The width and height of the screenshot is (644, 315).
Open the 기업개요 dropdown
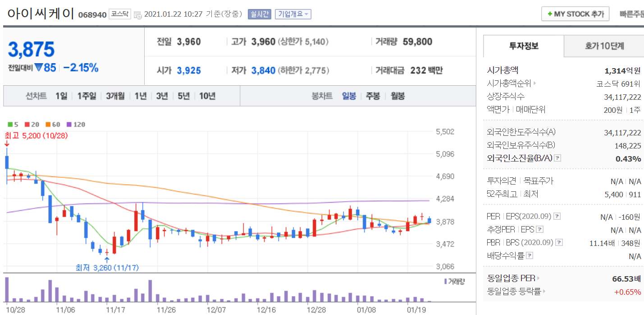(293, 14)
